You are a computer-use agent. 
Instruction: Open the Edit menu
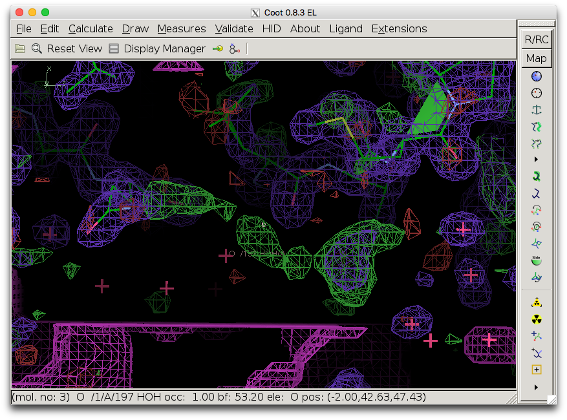(50, 29)
